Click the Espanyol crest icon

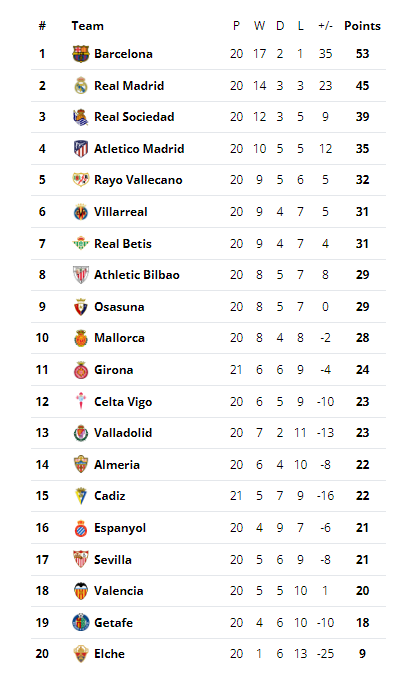point(81,528)
